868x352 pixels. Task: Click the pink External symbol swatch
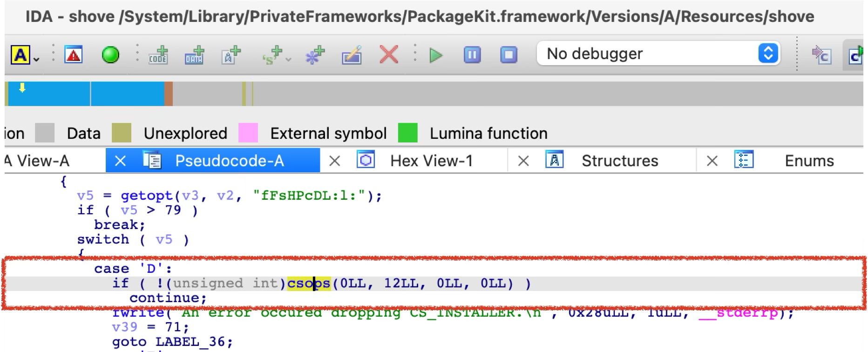[248, 133]
